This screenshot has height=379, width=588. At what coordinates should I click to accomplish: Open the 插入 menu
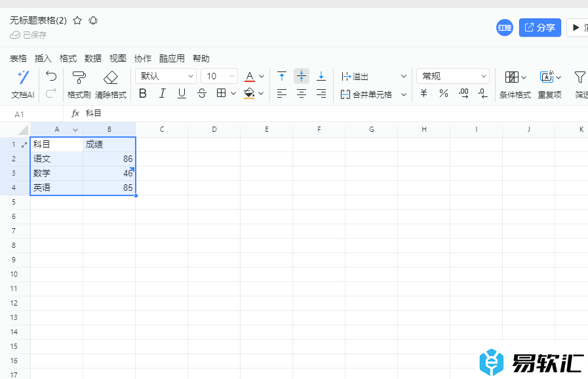[x=43, y=58]
